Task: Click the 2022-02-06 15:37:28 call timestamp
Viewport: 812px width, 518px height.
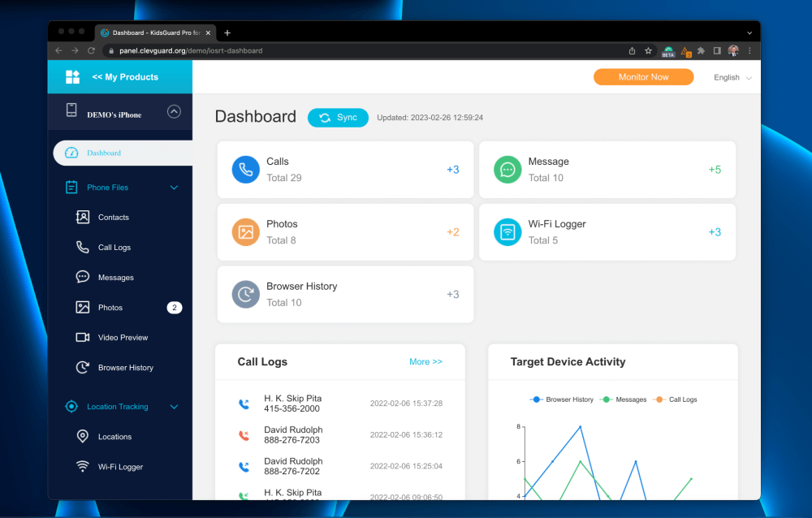Action: (406, 404)
